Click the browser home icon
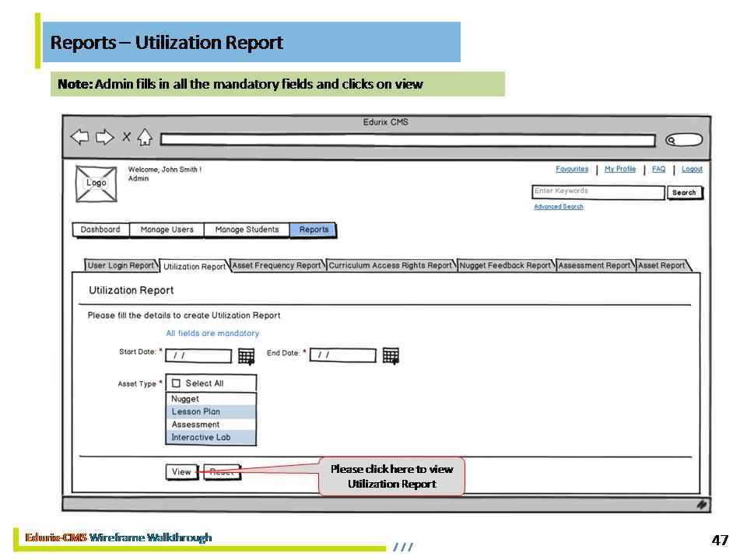This screenshot has height=560, width=747. (145, 138)
